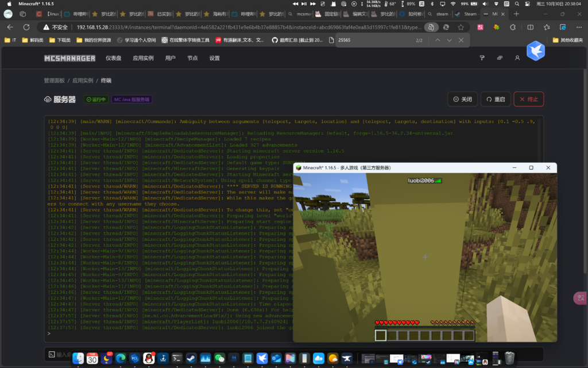Screen dimensions: 588x368
Task: Click the MCSManager logo
Action: click(70, 58)
